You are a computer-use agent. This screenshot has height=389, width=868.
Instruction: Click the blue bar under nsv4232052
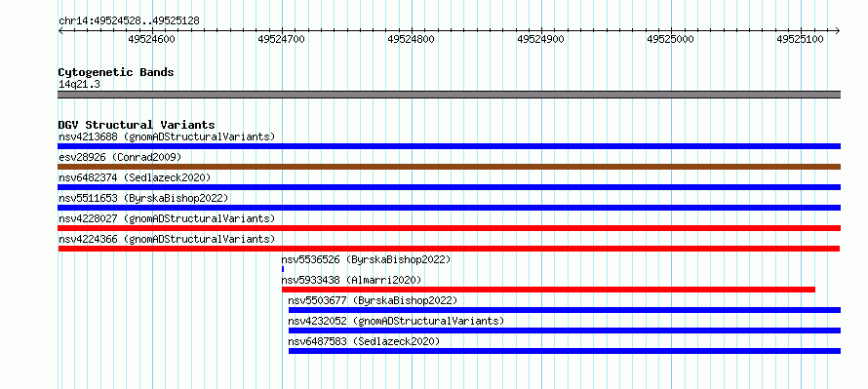point(564,331)
